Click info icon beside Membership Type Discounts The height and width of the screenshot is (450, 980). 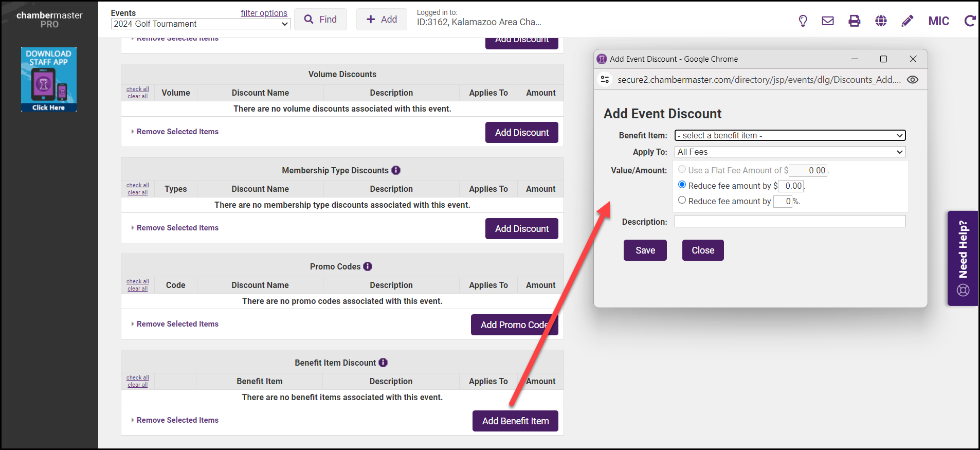coord(396,170)
